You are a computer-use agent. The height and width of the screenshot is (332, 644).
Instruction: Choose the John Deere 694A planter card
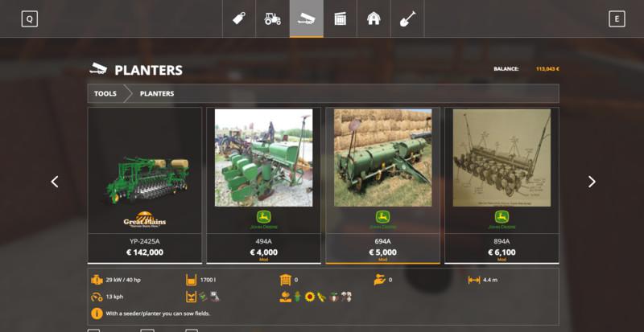382,185
